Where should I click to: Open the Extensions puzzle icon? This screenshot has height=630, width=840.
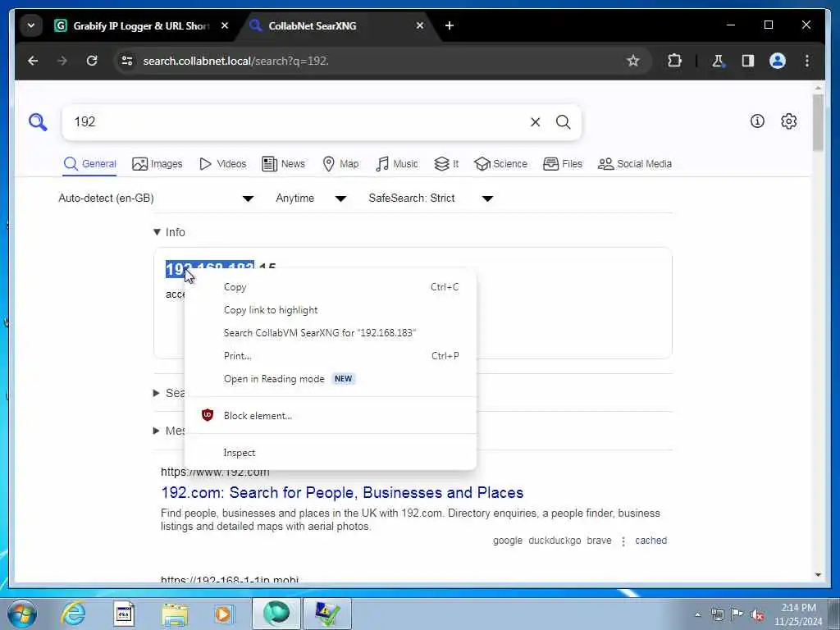click(x=674, y=61)
